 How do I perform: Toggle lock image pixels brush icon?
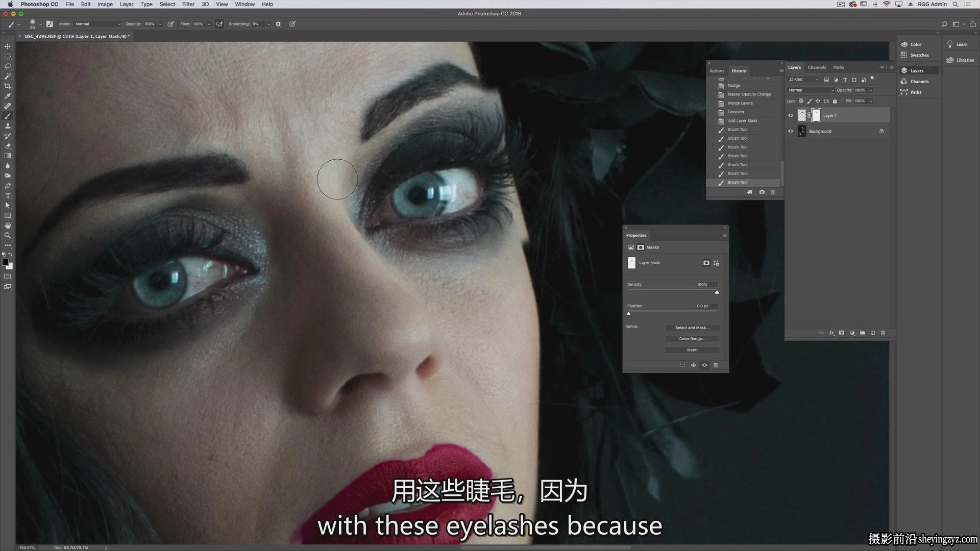[x=810, y=101]
